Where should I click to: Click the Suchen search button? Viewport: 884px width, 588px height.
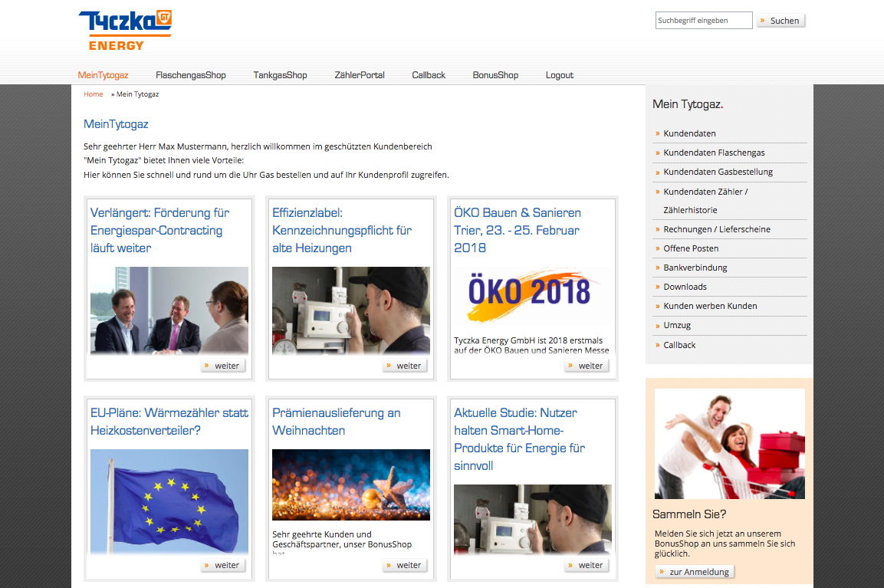point(780,21)
